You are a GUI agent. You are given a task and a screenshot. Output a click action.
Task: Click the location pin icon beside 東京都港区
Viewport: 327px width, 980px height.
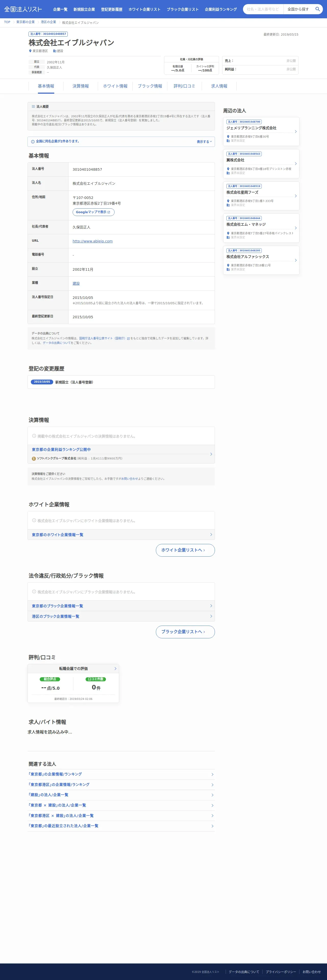point(31,51)
